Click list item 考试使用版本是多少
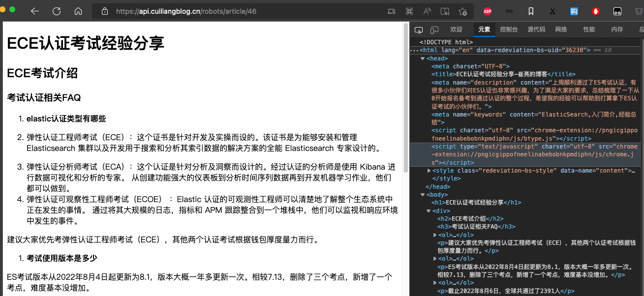The height and width of the screenshot is (296, 644). pyautogui.click(x=62, y=258)
